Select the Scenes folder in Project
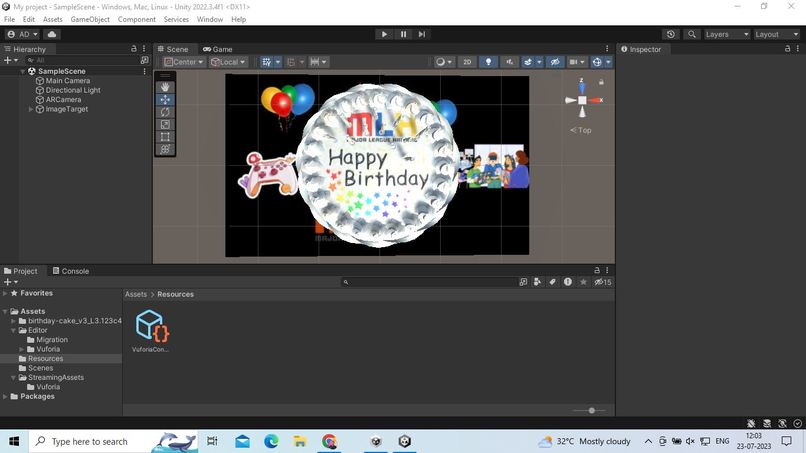The image size is (806, 453). tap(40, 368)
